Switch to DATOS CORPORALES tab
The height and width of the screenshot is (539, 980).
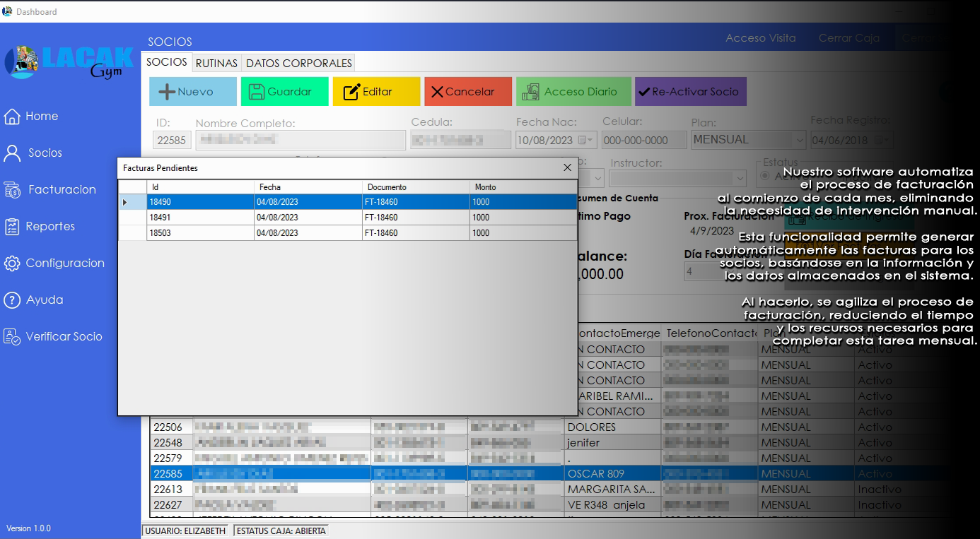(x=298, y=63)
